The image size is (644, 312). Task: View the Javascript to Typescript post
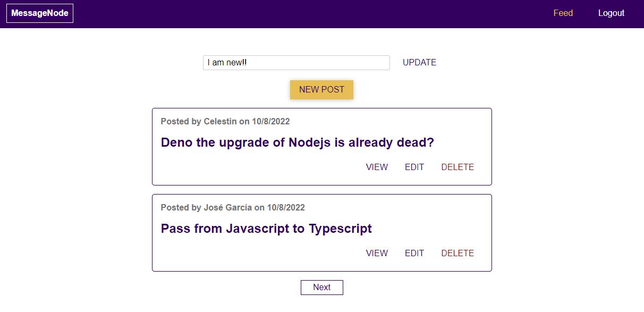click(377, 253)
